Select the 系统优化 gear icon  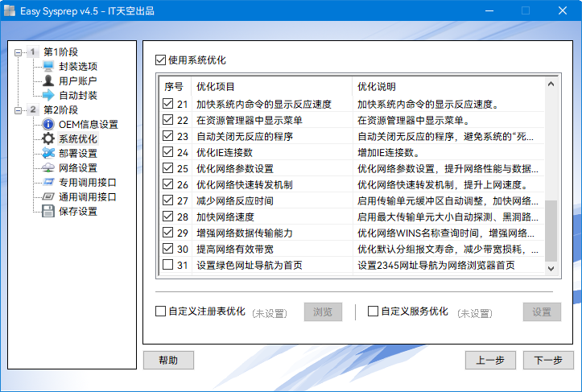point(48,138)
